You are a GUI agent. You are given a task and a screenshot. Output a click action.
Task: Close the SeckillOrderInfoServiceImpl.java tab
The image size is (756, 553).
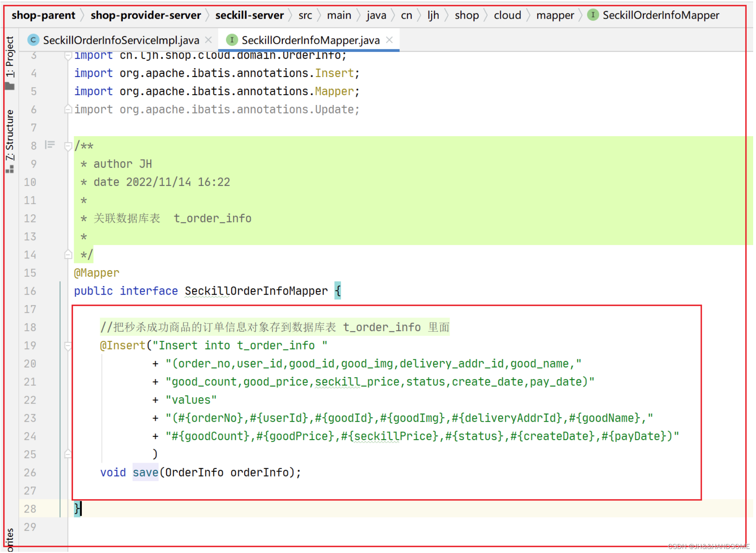click(208, 40)
